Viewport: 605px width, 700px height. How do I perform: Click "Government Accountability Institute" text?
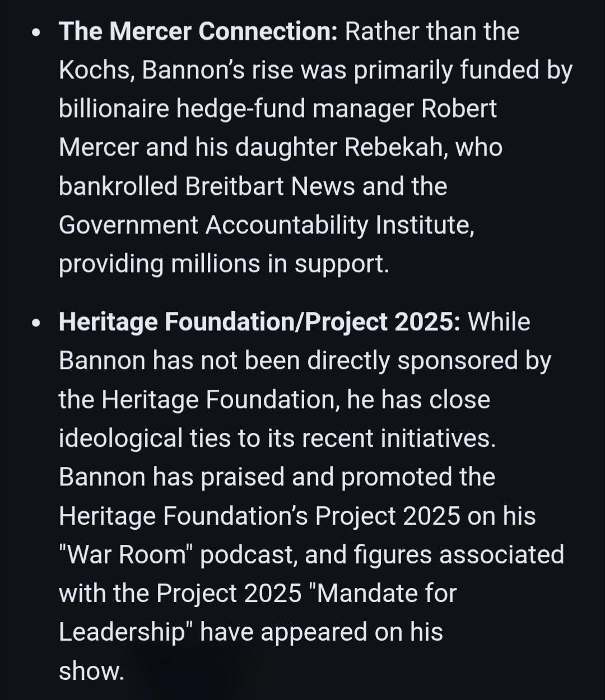266,225
